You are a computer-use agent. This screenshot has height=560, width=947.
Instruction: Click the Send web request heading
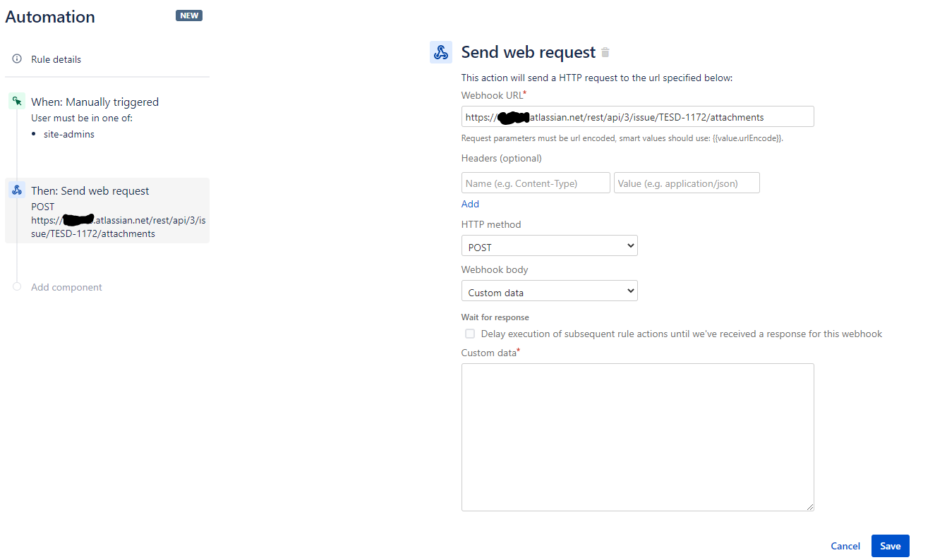(529, 52)
